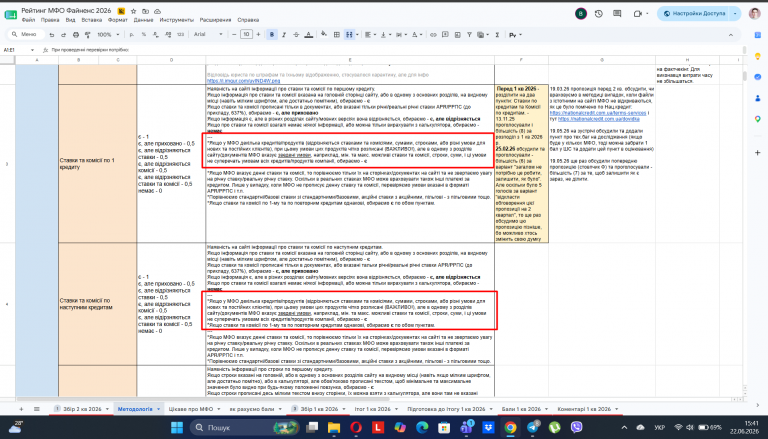Switch to the Цікаве про МФО tab
Viewport: 768px width, 439px height.
[191, 409]
